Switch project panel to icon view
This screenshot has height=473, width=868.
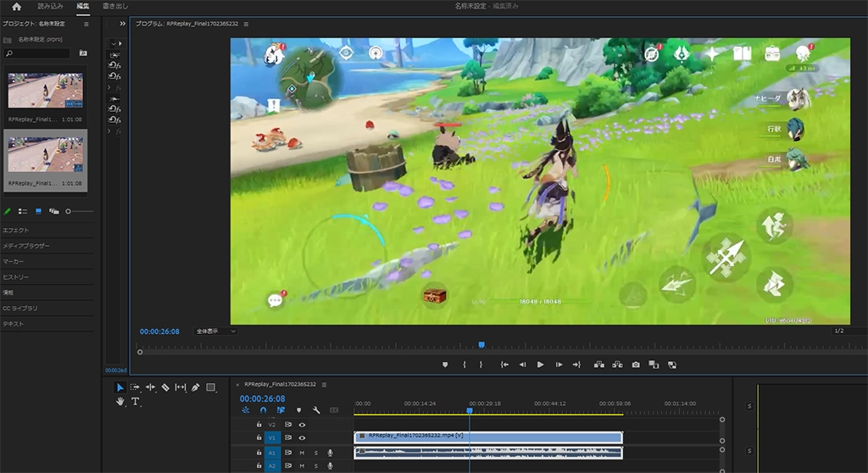pos(38,211)
